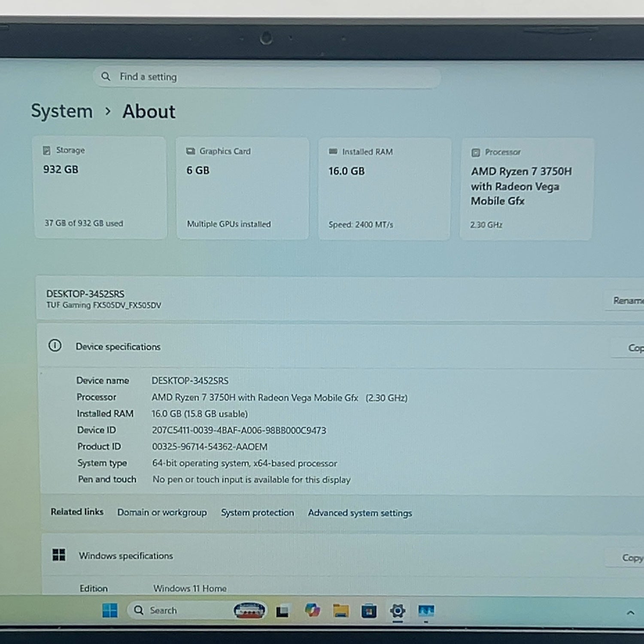Open Task View from the taskbar
Viewport: 644px width, 644px height.
coord(282,611)
